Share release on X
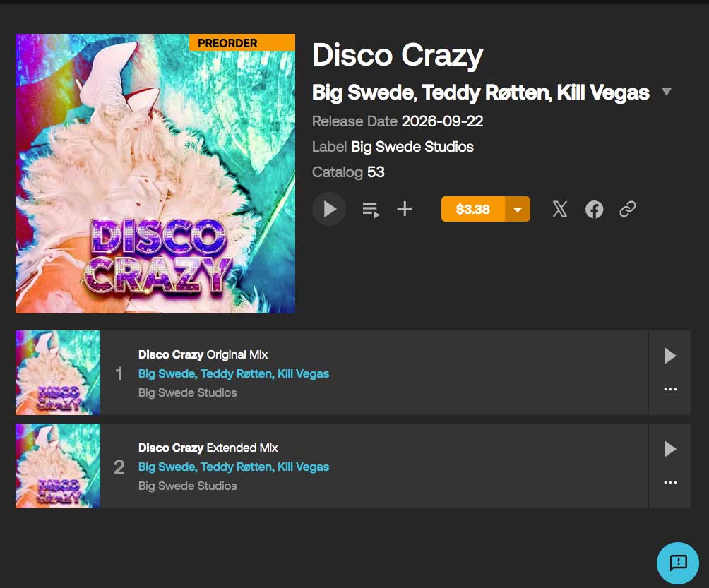This screenshot has width=709, height=588. (560, 209)
